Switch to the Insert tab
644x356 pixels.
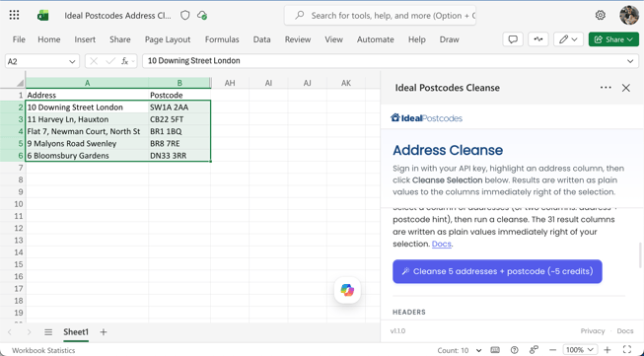85,39
